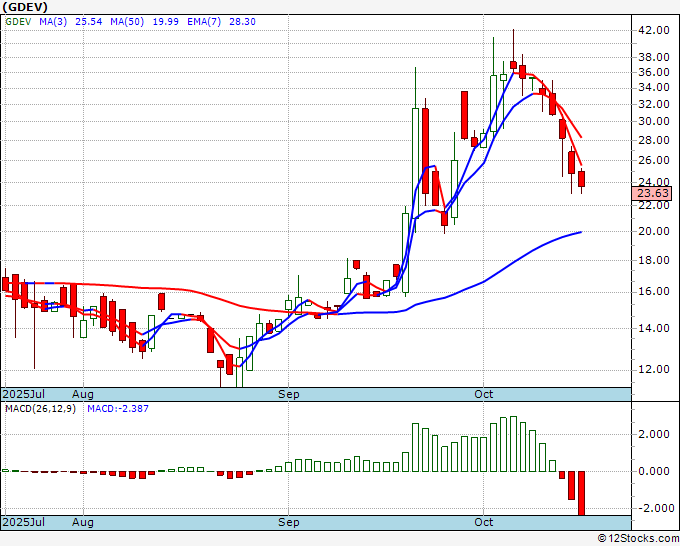Open the 12Stocks.com copyright link

(638, 539)
